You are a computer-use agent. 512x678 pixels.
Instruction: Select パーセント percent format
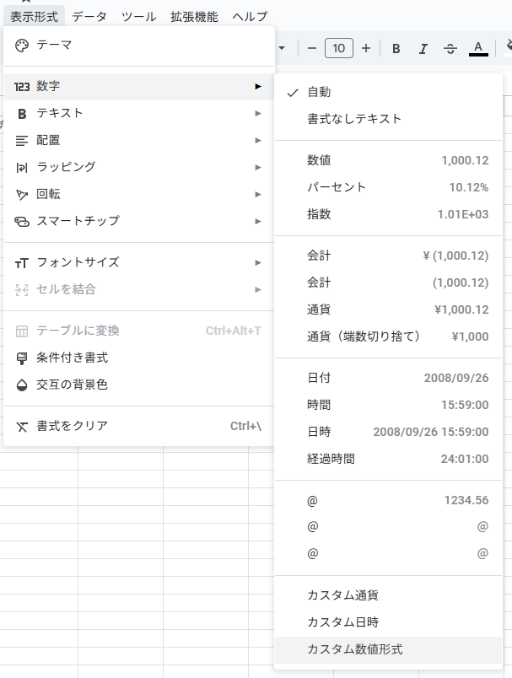point(388,187)
